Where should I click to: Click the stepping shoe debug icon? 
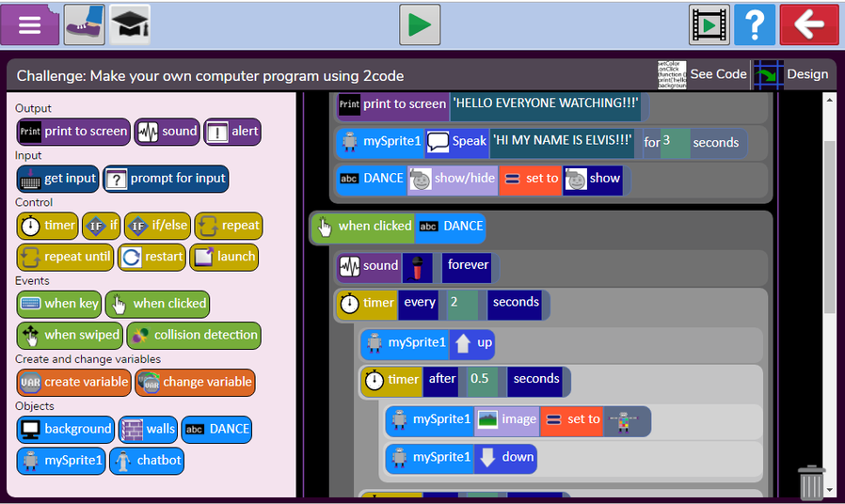(85, 24)
